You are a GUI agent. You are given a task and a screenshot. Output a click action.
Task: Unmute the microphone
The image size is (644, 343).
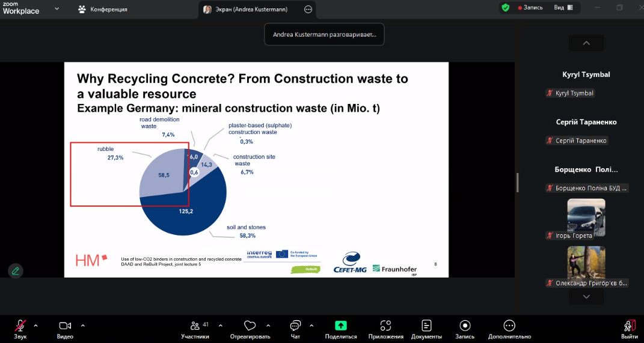20,326
